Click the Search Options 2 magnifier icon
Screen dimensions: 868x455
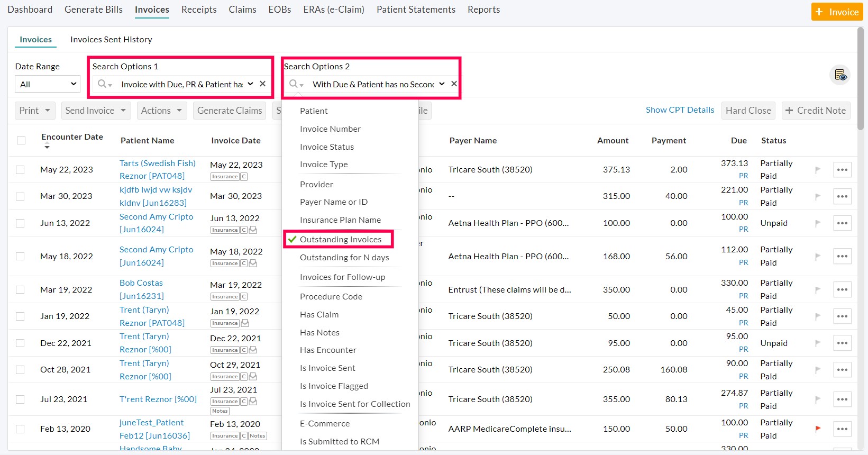(296, 84)
